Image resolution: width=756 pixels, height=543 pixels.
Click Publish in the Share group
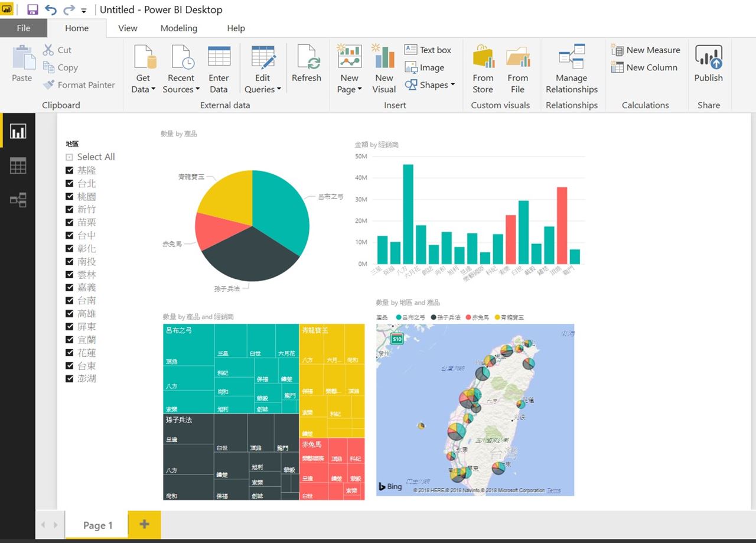click(708, 64)
